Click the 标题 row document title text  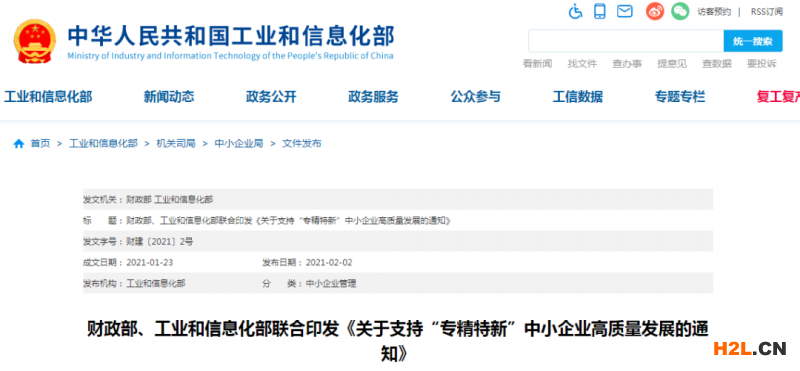tap(289, 220)
